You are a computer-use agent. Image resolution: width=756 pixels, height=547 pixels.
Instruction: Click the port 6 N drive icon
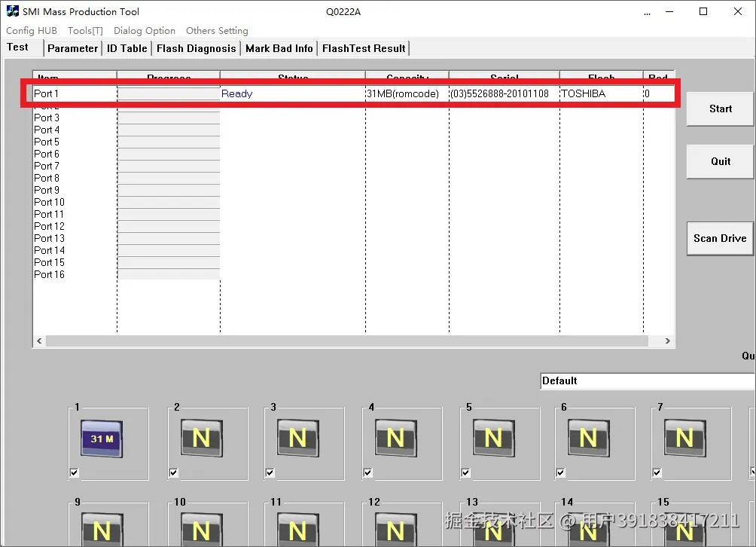[589, 438]
